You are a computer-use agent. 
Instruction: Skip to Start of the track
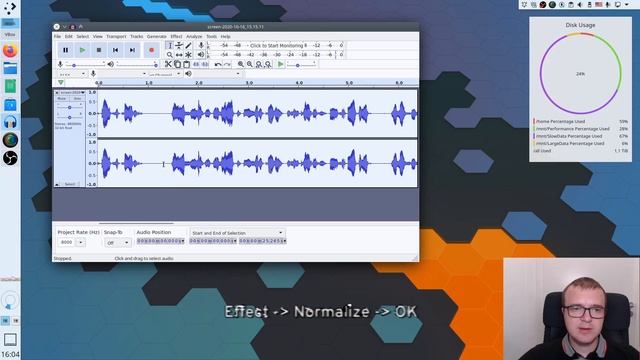pyautogui.click(x=116, y=50)
